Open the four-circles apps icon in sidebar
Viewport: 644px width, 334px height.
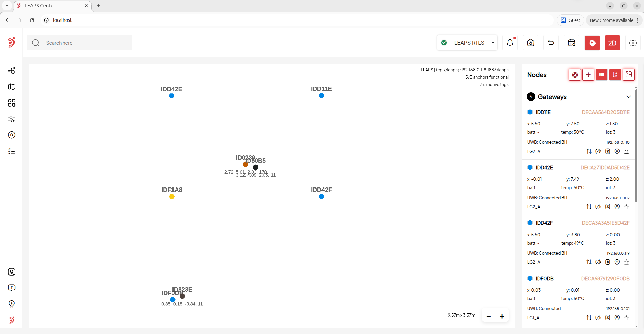pos(12,103)
